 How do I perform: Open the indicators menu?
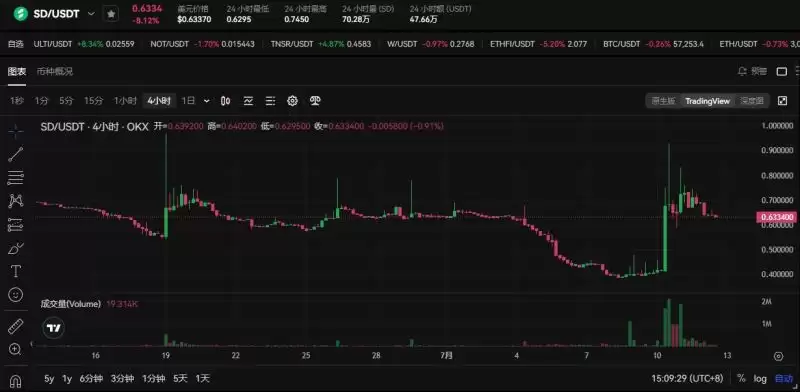pyautogui.click(x=248, y=101)
